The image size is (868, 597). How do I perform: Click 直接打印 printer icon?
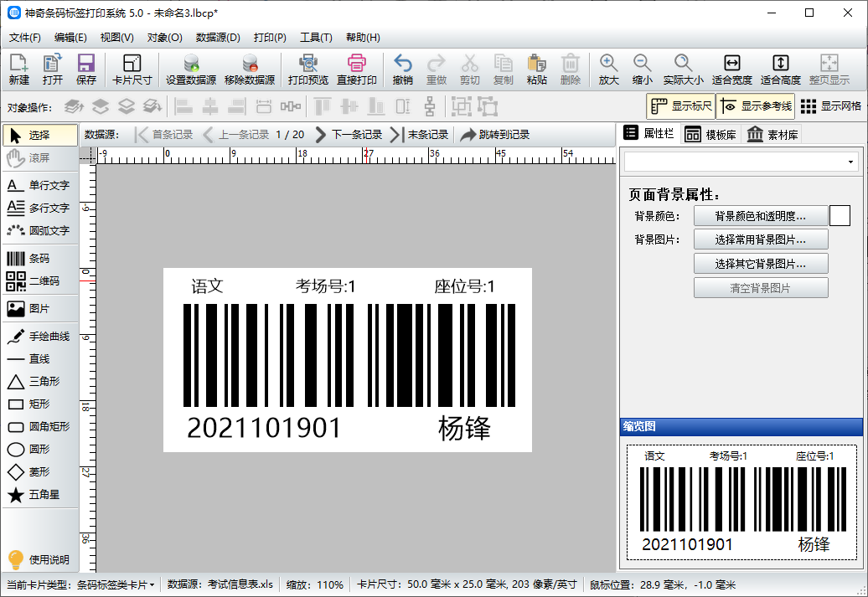pyautogui.click(x=357, y=69)
